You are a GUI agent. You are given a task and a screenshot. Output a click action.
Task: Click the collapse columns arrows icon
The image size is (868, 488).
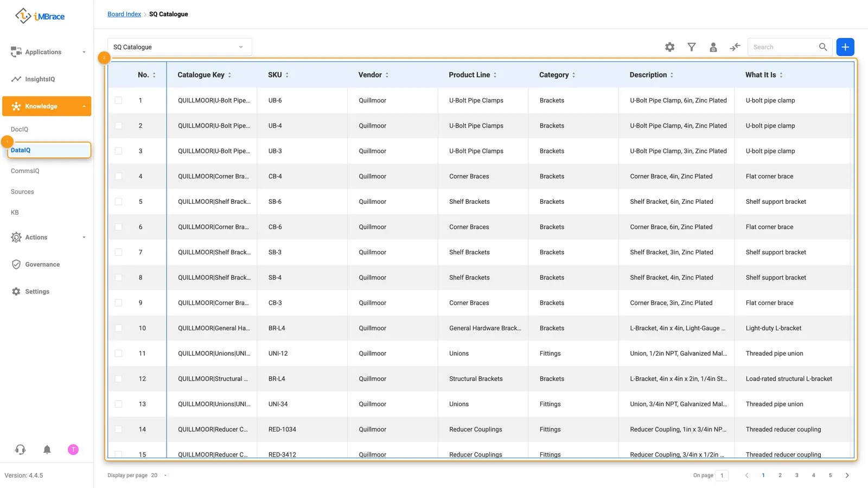735,47
